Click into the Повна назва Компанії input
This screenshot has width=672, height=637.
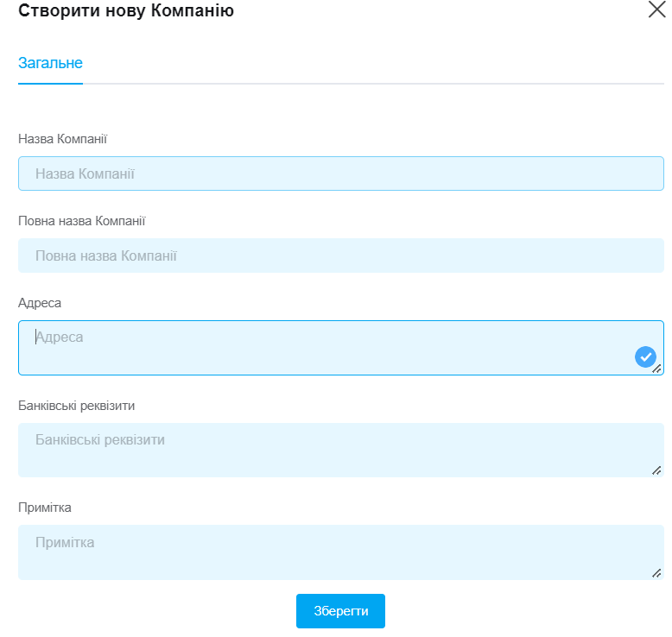340,255
